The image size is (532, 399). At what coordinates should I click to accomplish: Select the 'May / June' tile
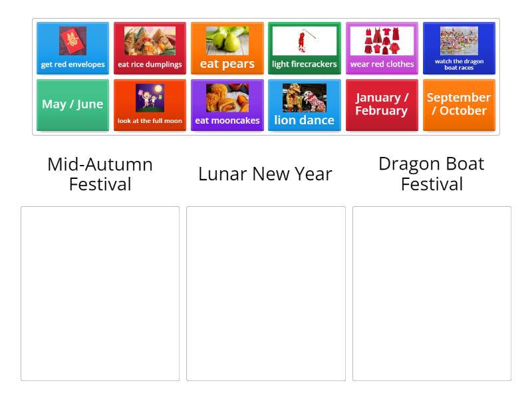(72, 105)
